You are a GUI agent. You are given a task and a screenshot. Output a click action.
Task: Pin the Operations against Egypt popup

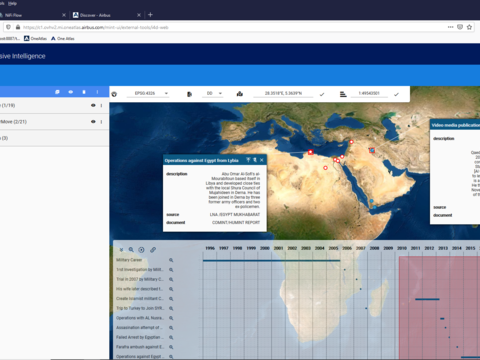248,160
